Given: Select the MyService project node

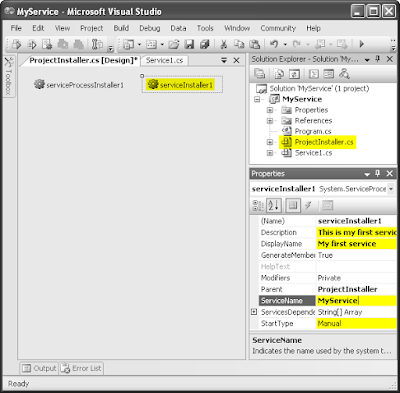Looking at the screenshot, I should (x=296, y=99).
